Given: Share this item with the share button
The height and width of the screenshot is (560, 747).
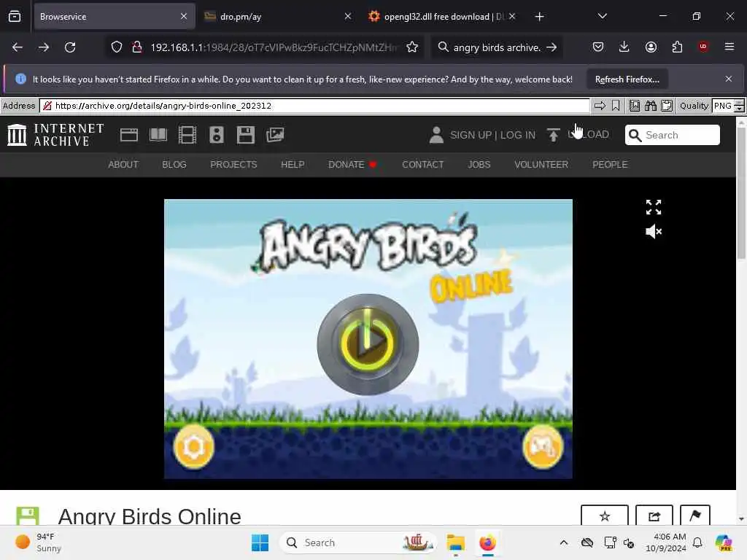Looking at the screenshot, I should tap(654, 516).
